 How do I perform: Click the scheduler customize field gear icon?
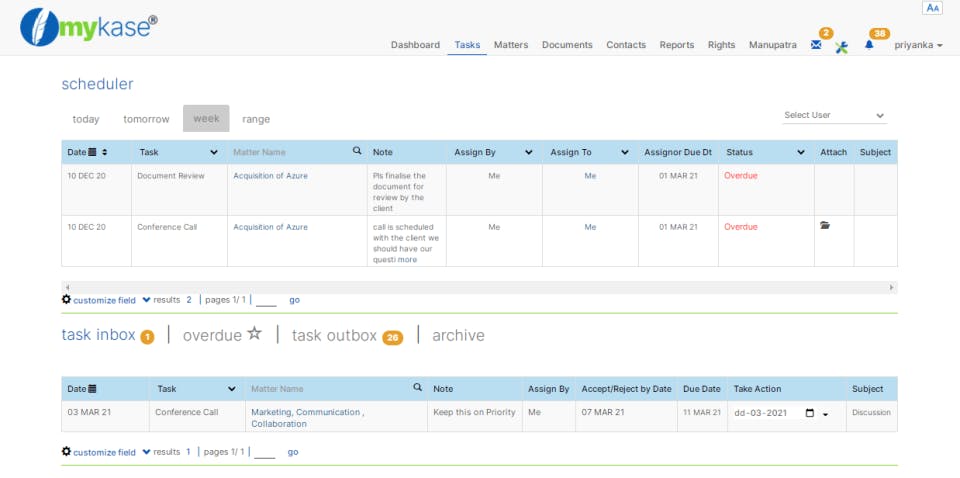[x=66, y=299]
